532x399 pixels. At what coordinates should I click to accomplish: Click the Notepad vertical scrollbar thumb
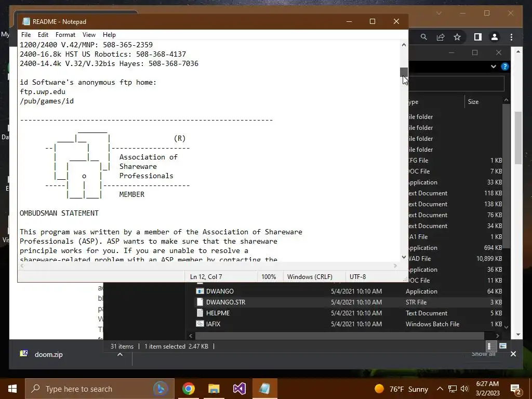(x=404, y=72)
